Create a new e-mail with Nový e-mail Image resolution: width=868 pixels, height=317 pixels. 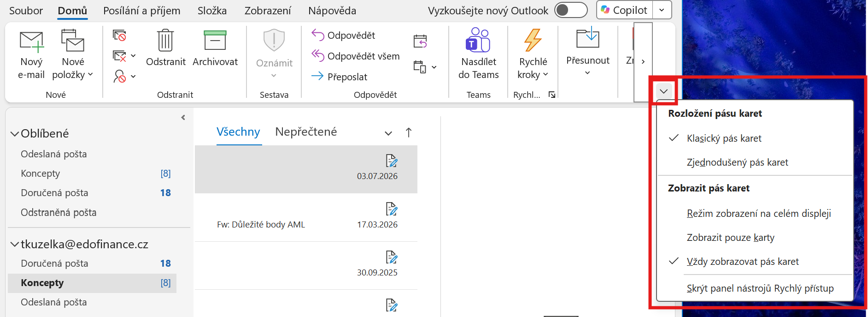(x=31, y=54)
